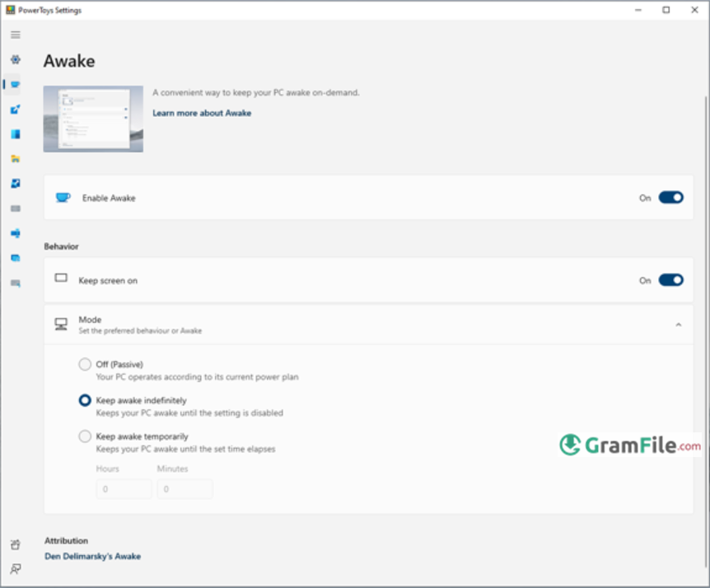
Task: Click screen icon beside Keep screen on
Action: pos(61,278)
